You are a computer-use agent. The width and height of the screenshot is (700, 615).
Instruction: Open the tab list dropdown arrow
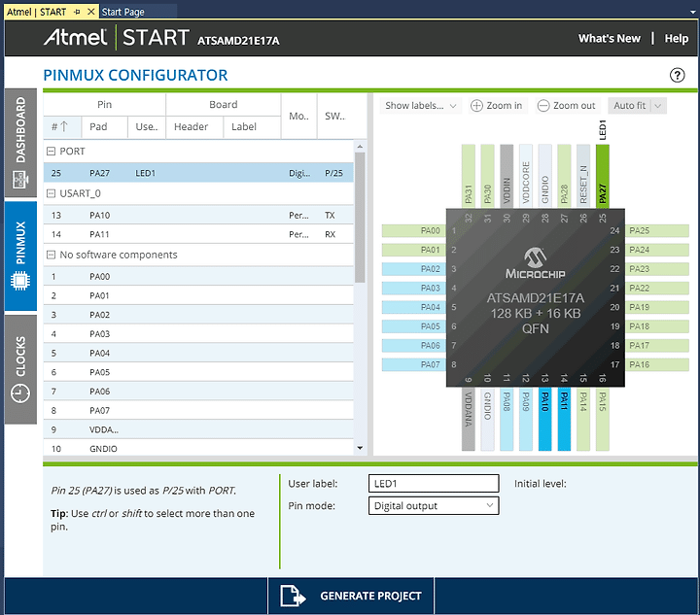pos(692,13)
